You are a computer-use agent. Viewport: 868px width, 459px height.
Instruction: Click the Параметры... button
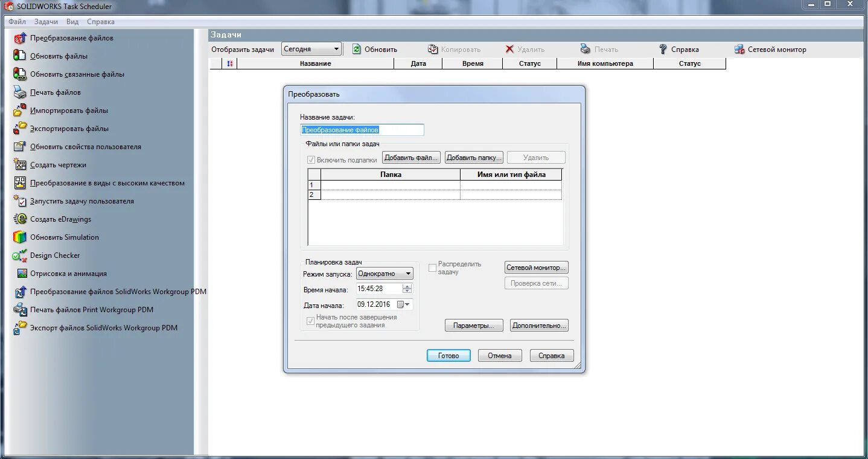click(474, 326)
